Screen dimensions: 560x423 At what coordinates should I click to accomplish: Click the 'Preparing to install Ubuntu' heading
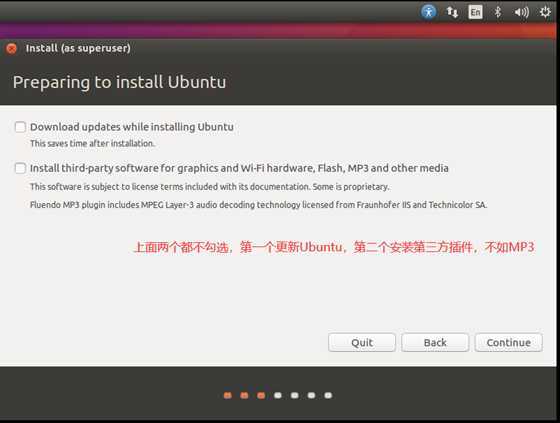tap(120, 83)
